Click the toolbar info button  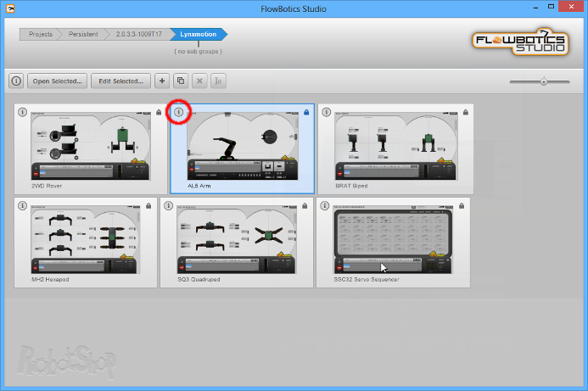pos(16,81)
